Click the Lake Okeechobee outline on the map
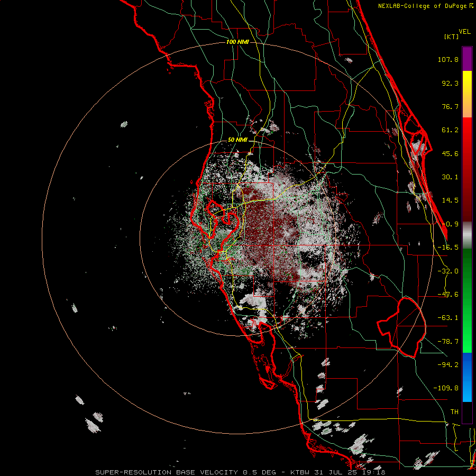This screenshot has height=476, width=476. coord(401,327)
